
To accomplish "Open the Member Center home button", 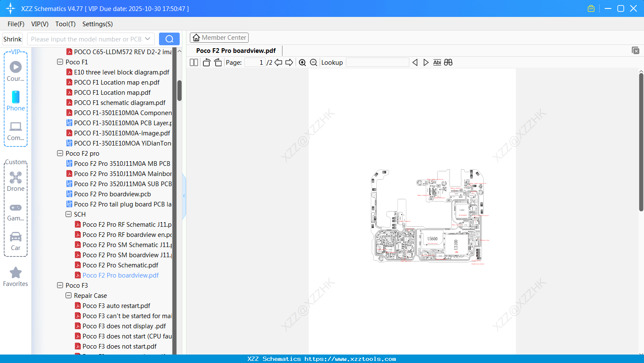I will [219, 38].
